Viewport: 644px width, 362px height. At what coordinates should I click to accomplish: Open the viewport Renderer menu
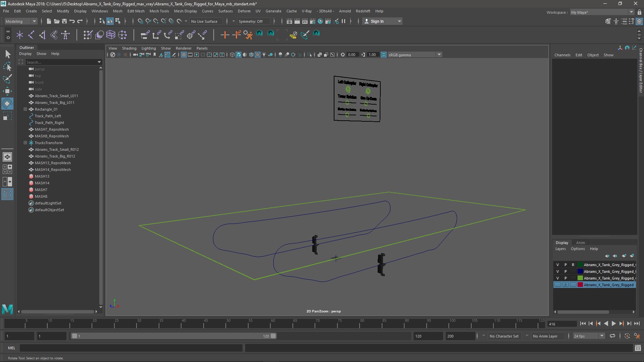183,48
